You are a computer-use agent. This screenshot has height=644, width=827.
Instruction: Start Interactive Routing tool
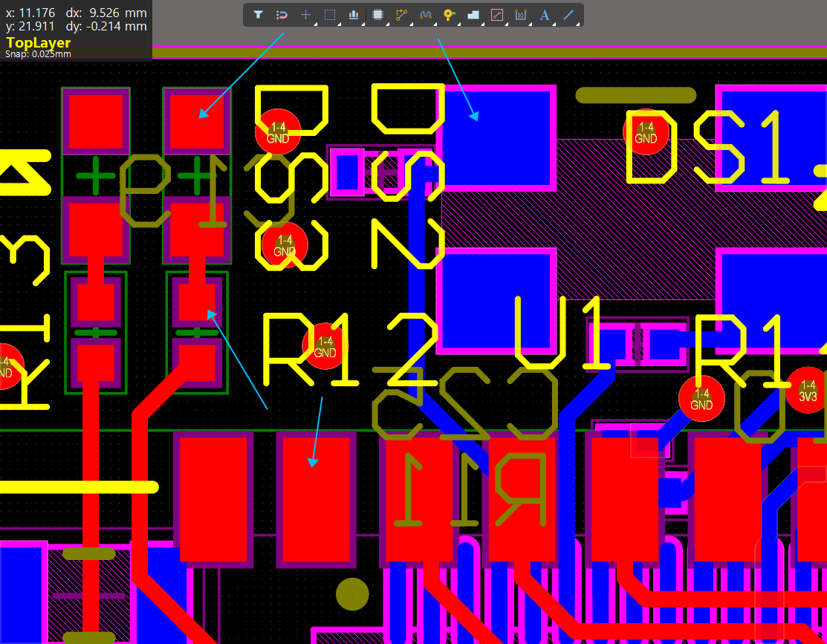click(x=401, y=15)
